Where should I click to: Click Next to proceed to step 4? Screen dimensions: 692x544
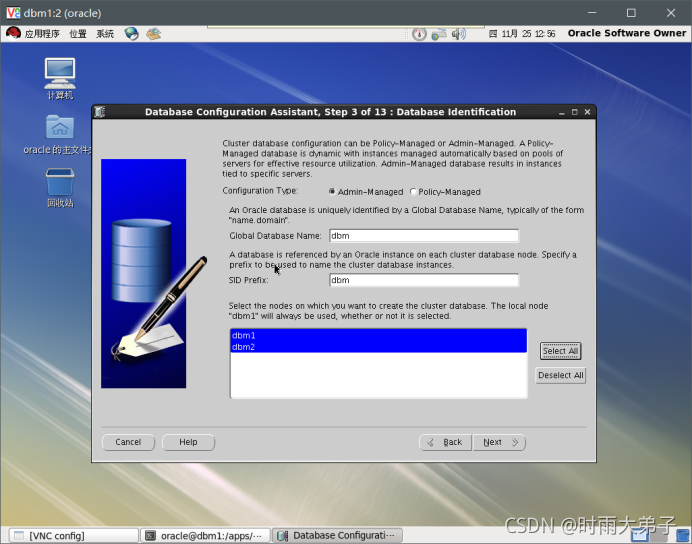[499, 443]
